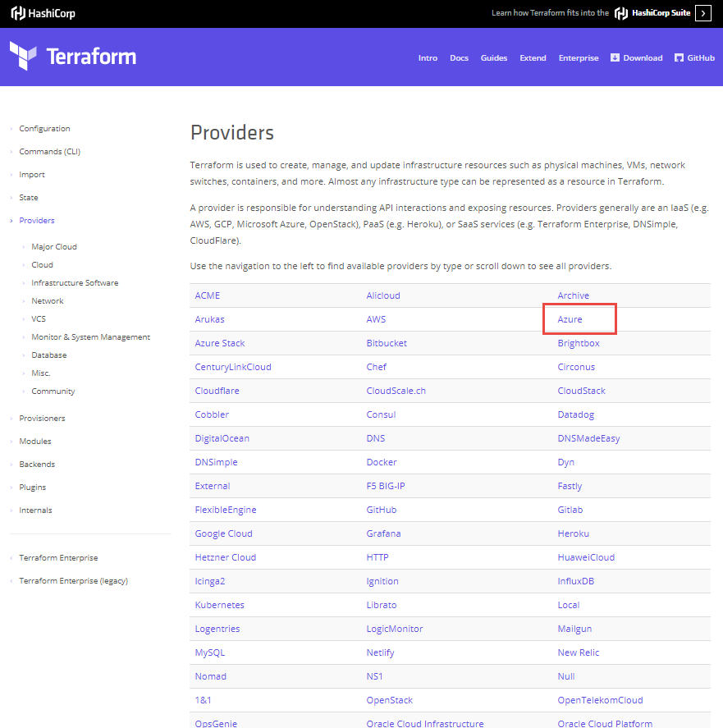Open the InfluxDB provider link

576,581
